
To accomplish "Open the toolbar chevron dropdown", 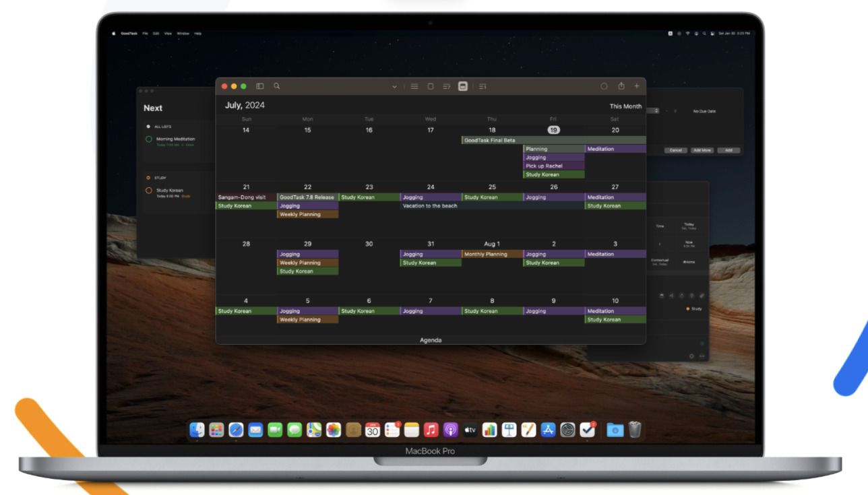I will point(395,86).
